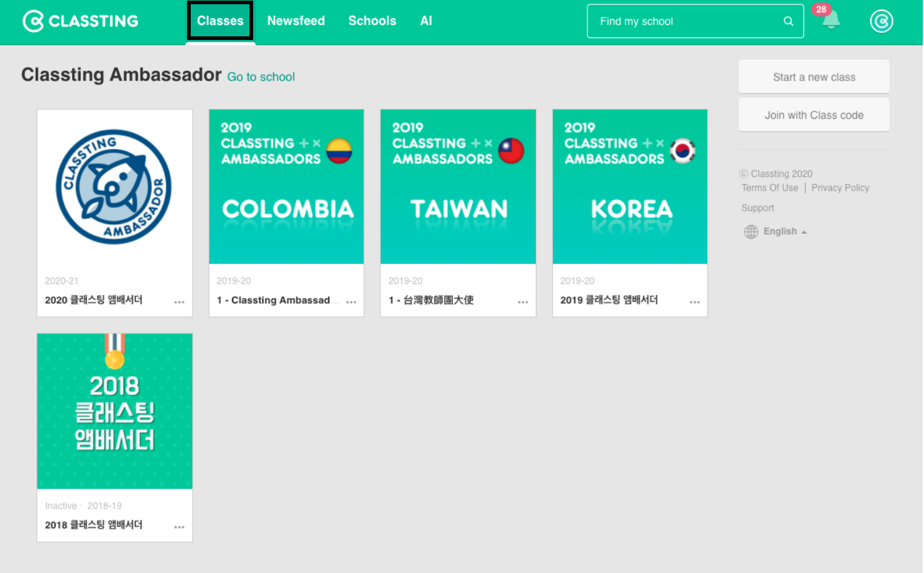Open options for 2018 클래스팅 앰배서더 class
This screenshot has width=924, height=573.
click(179, 527)
